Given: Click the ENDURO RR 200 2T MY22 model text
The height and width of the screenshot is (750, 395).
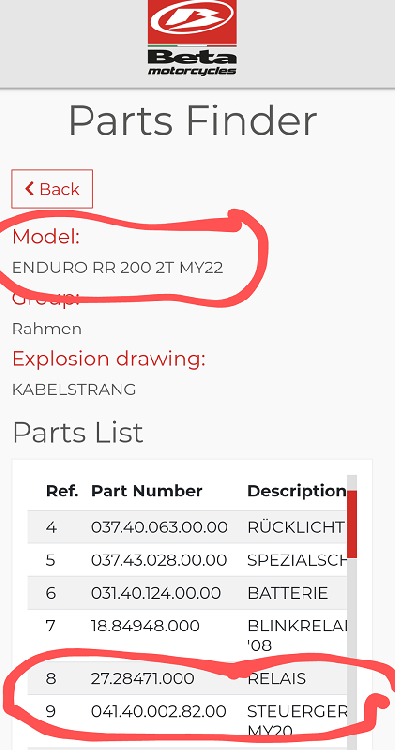Looking at the screenshot, I should click(x=118, y=267).
